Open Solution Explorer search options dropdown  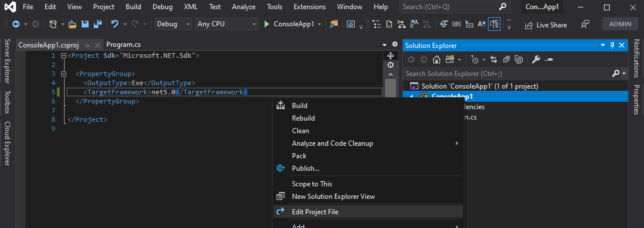[624, 74]
